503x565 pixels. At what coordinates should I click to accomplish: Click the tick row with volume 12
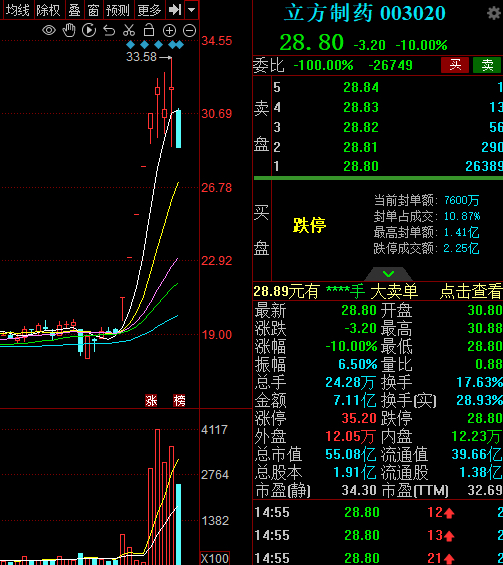(378, 512)
